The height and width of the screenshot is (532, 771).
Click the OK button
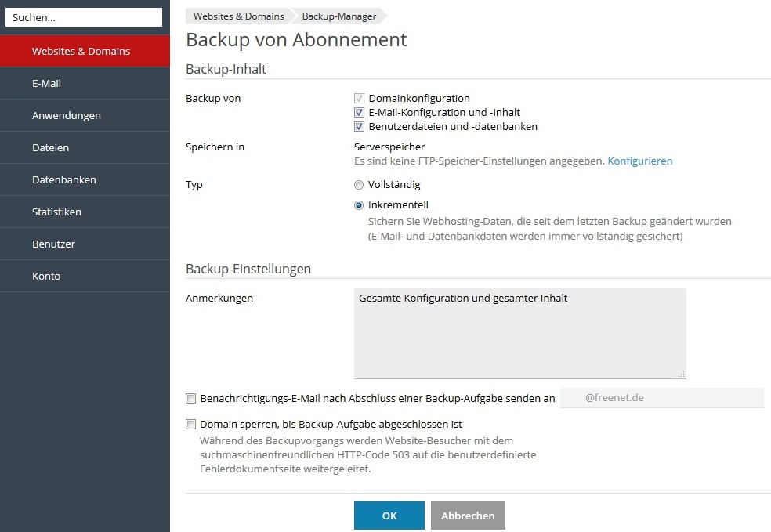click(x=389, y=516)
